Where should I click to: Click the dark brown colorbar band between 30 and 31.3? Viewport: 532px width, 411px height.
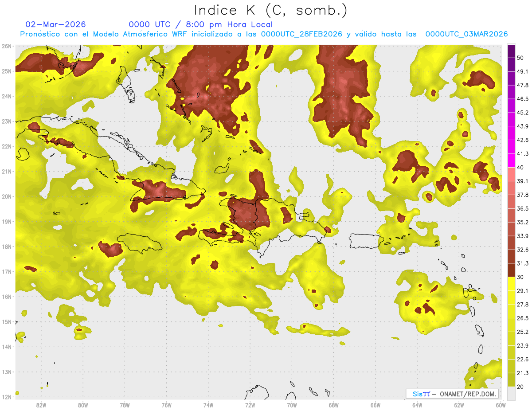tap(511, 270)
